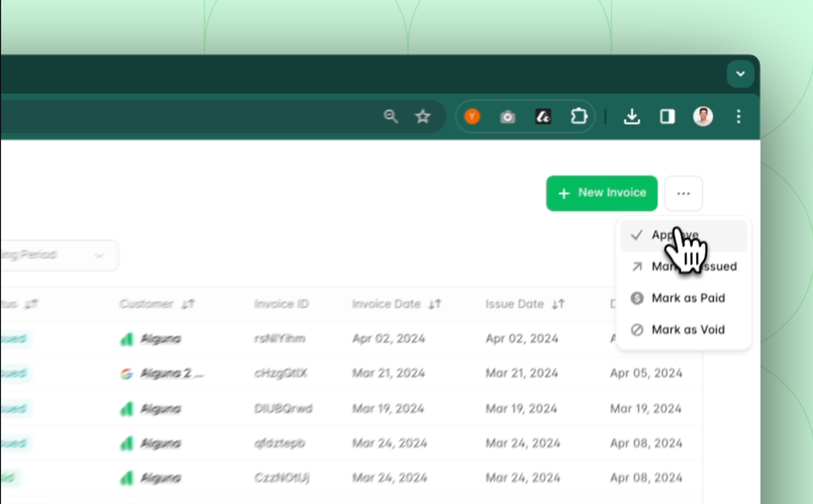Click the ellipsis more actions button

tap(683, 193)
